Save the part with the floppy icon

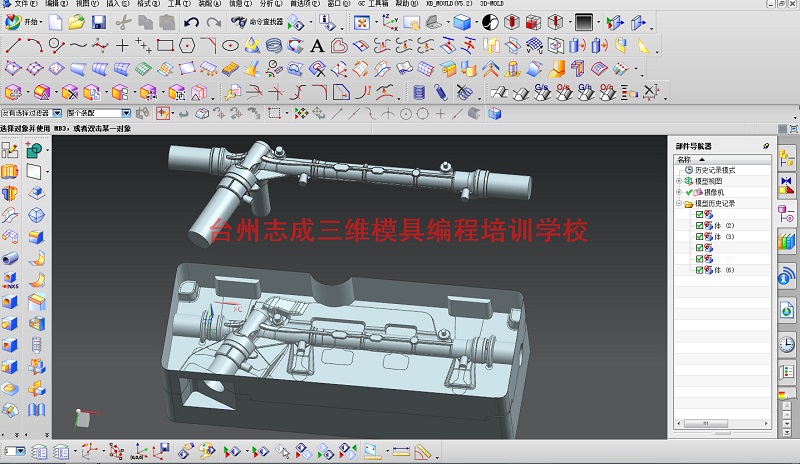click(x=98, y=22)
